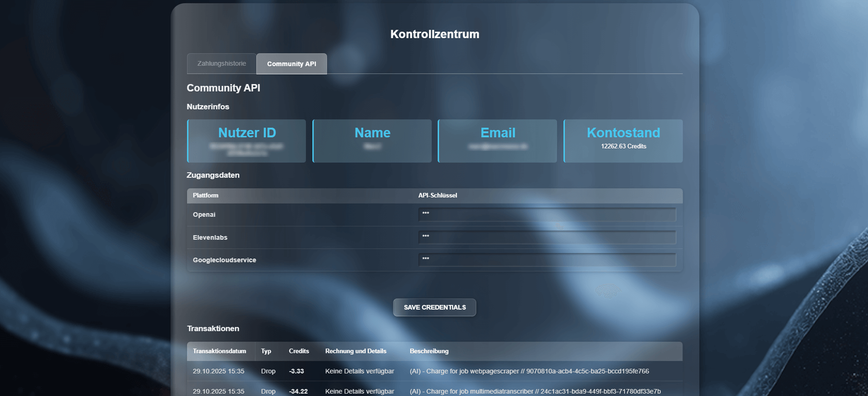Click the Credits column header
868x396 pixels.
coord(299,351)
